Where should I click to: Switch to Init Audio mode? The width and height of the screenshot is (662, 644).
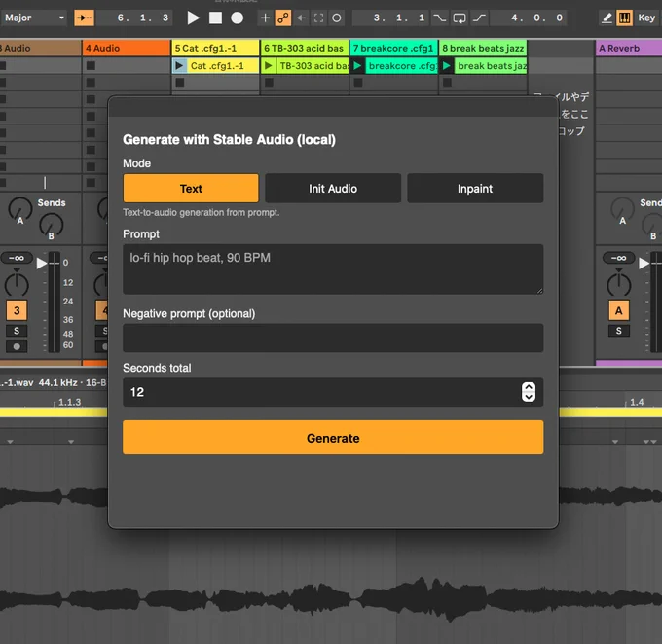pos(333,188)
